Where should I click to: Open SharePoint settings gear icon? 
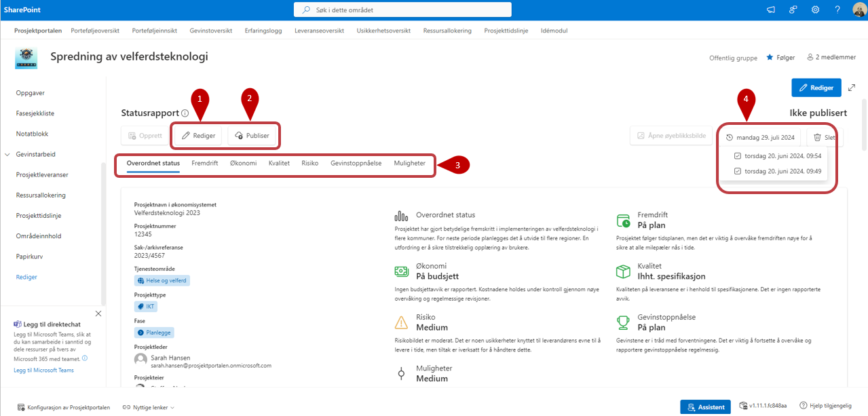pyautogui.click(x=815, y=10)
